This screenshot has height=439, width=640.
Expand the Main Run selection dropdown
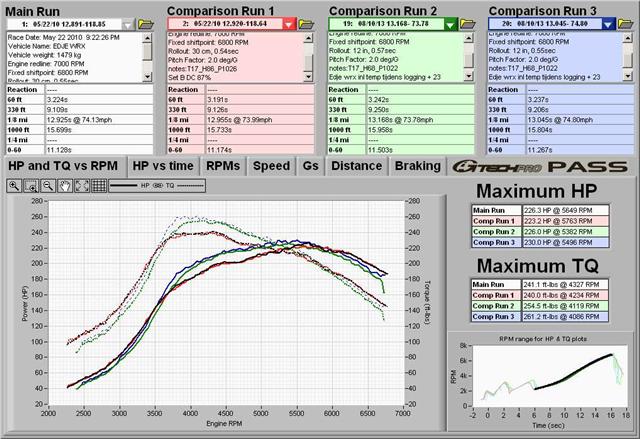tap(128, 24)
